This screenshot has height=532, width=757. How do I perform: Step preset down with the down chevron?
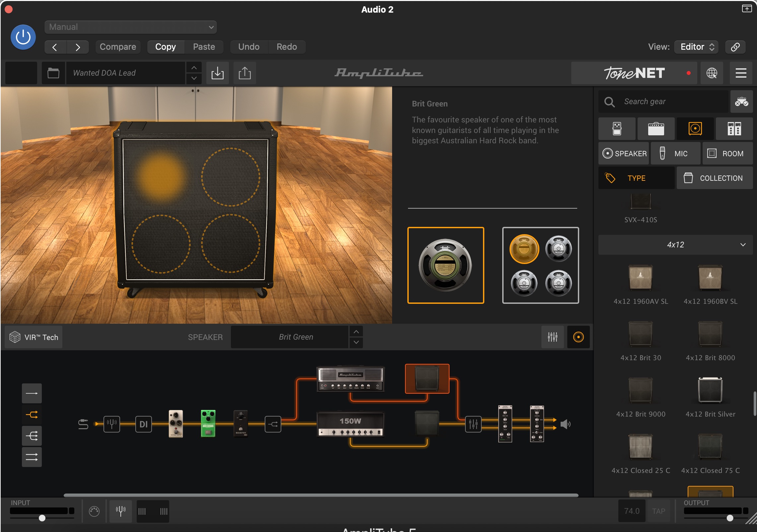(194, 78)
